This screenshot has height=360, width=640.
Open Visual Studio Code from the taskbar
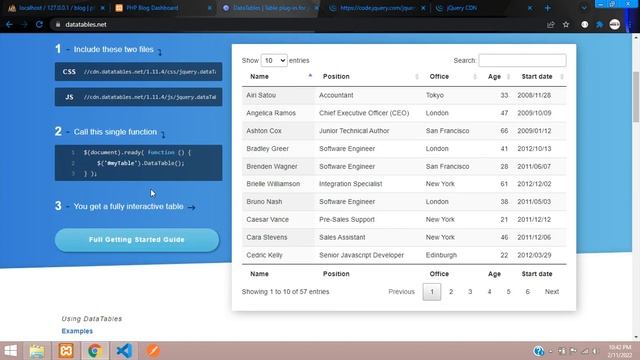click(124, 351)
